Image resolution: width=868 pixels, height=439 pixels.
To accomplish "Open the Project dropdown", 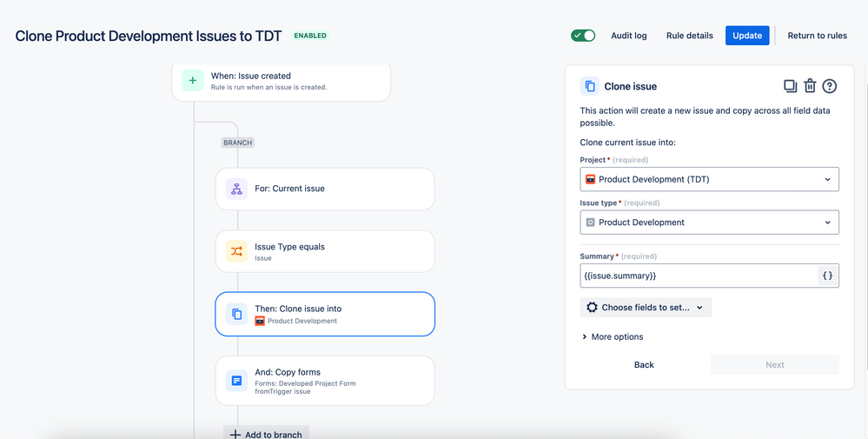I will 710,179.
